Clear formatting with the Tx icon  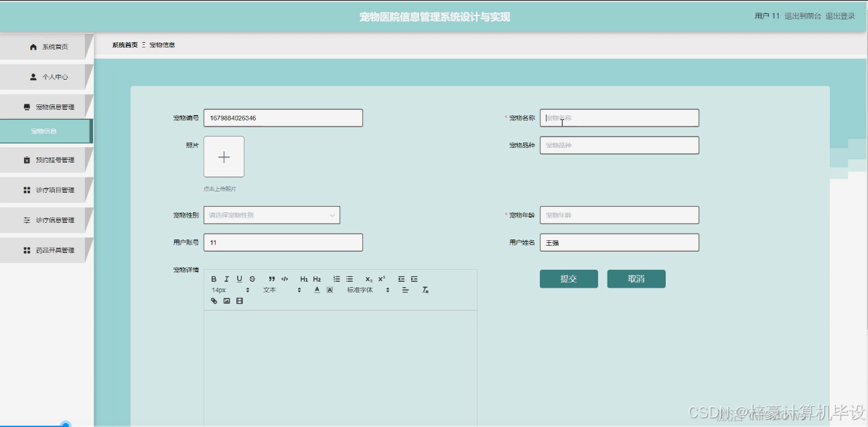pos(424,290)
